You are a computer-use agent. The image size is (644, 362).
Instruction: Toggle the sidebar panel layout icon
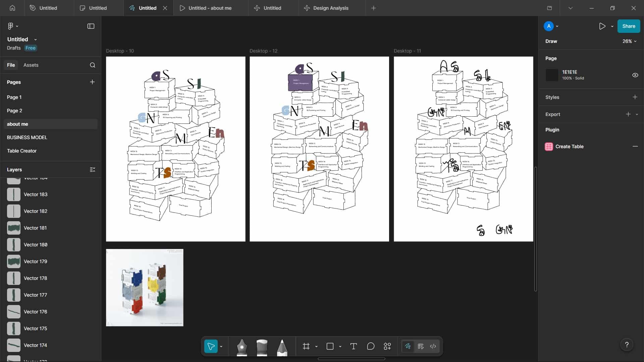click(91, 26)
